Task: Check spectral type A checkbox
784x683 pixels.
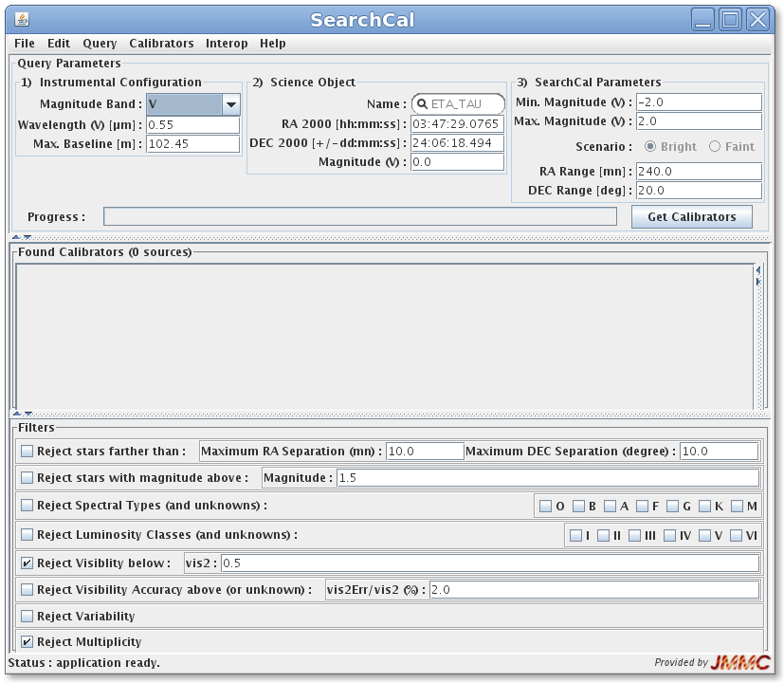Action: [x=610, y=507]
